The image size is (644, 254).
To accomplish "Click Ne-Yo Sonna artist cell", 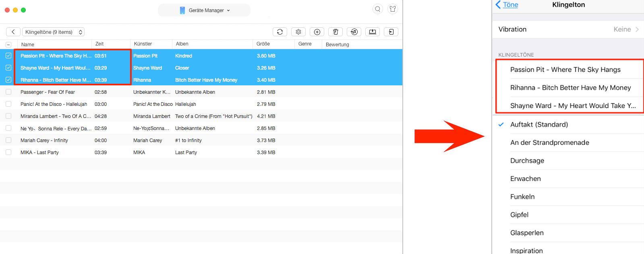I will (x=151, y=128).
